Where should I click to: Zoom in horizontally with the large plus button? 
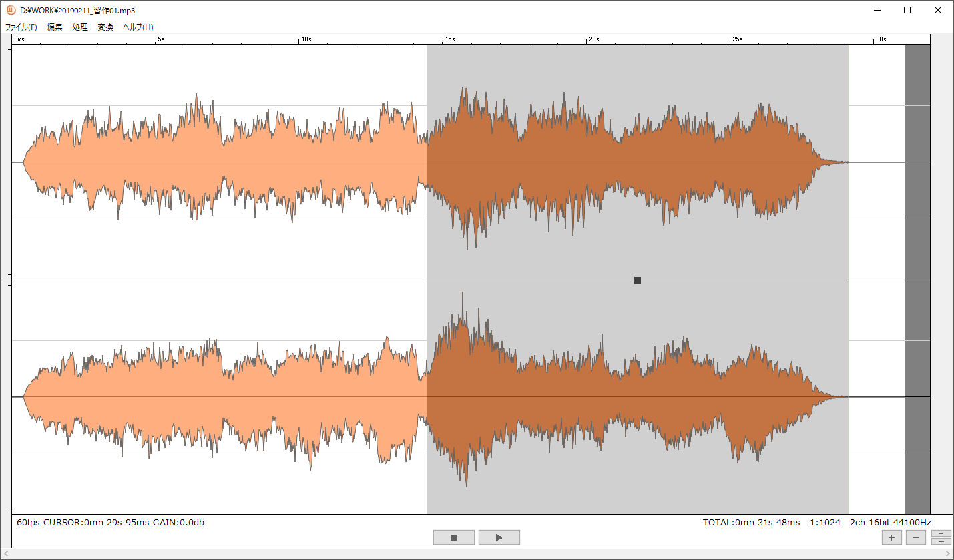(891, 537)
